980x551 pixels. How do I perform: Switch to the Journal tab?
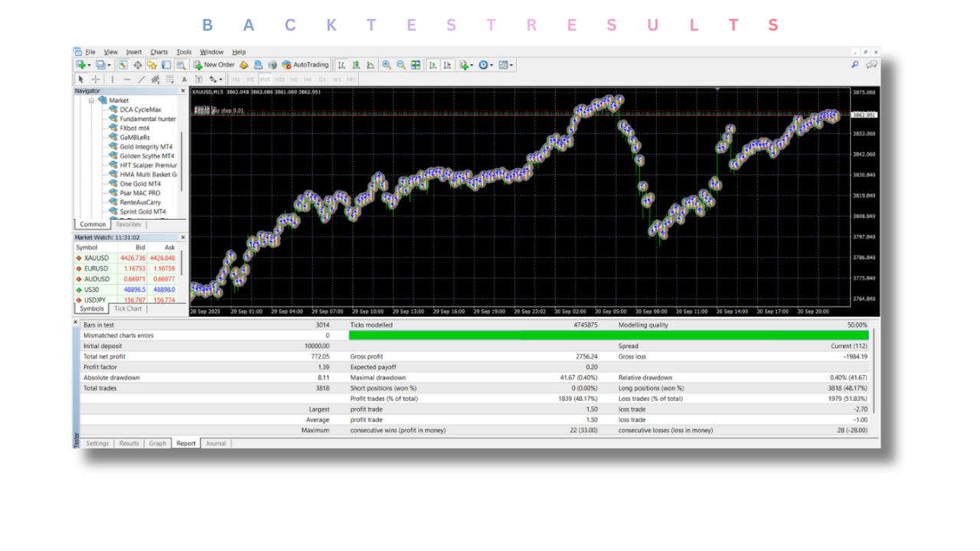[215, 443]
